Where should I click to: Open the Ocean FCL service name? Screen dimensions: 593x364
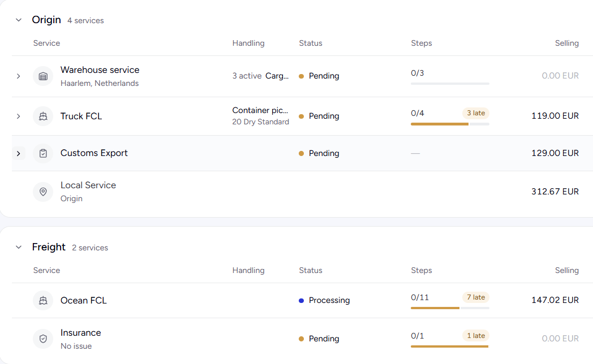[x=84, y=301]
